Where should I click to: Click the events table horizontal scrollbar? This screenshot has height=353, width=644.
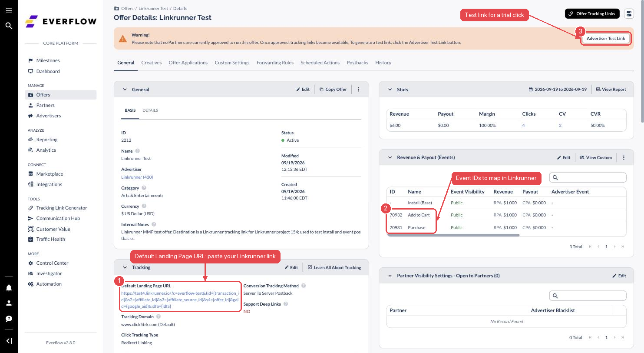pos(453,235)
